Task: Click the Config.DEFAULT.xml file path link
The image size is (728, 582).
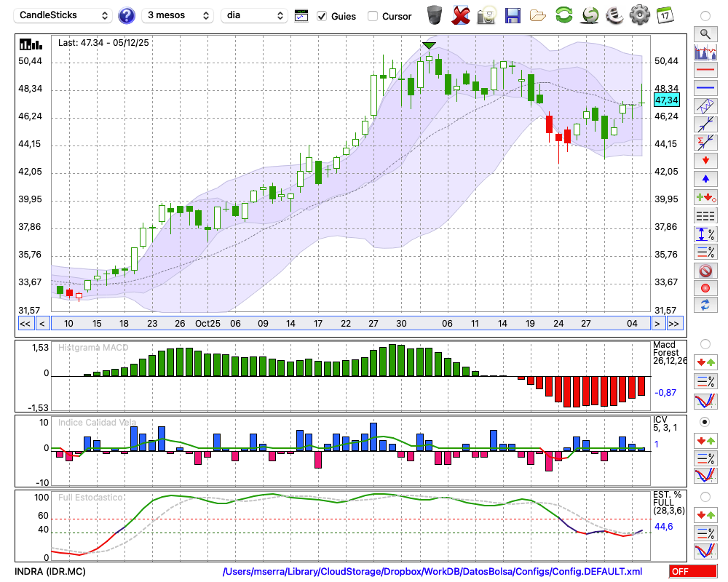Action: pyautogui.click(x=432, y=572)
